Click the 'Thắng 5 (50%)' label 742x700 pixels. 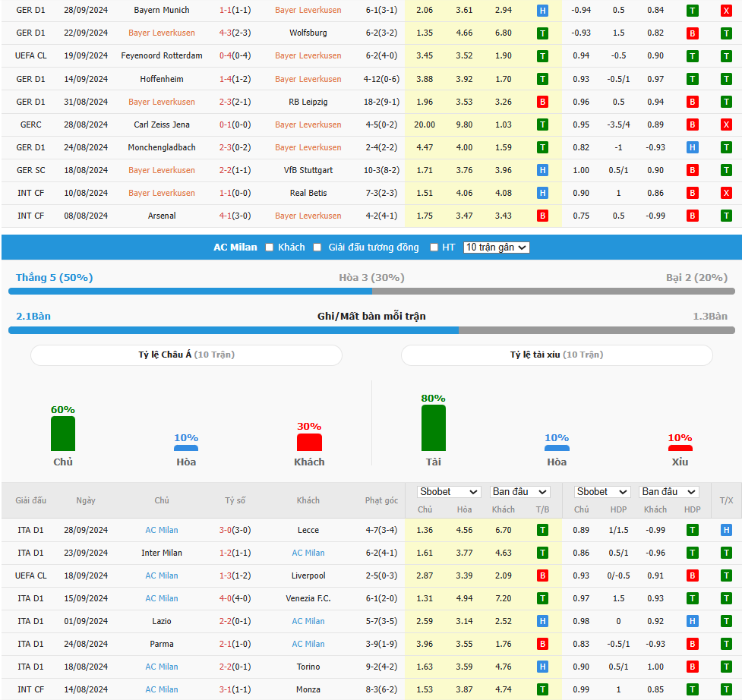(55, 278)
